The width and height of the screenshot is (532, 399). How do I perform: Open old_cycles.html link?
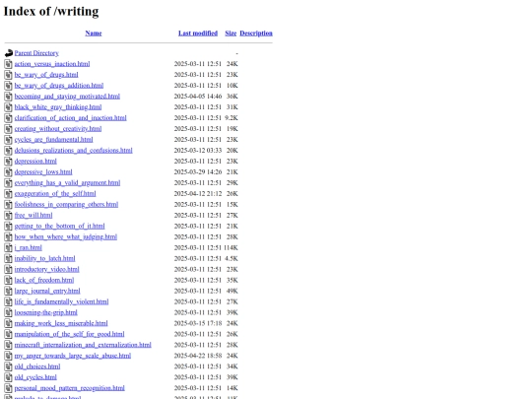(35, 377)
